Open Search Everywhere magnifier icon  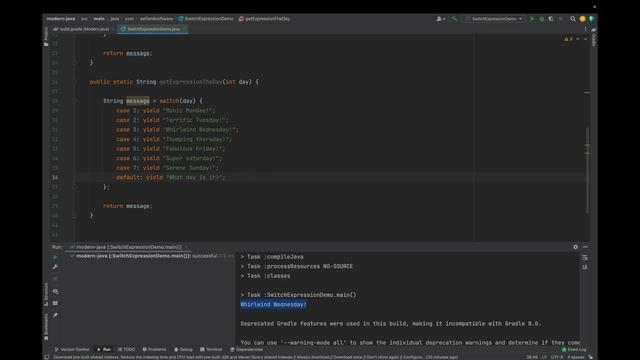point(573,19)
